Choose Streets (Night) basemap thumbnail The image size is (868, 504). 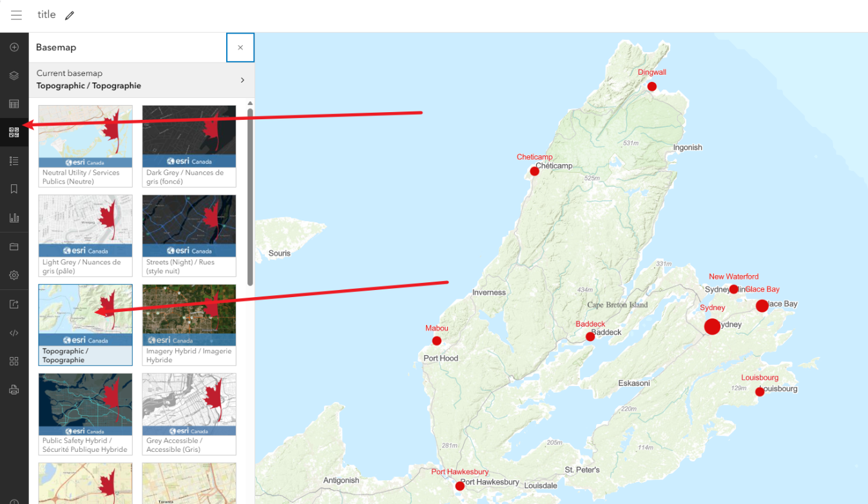pos(189,236)
